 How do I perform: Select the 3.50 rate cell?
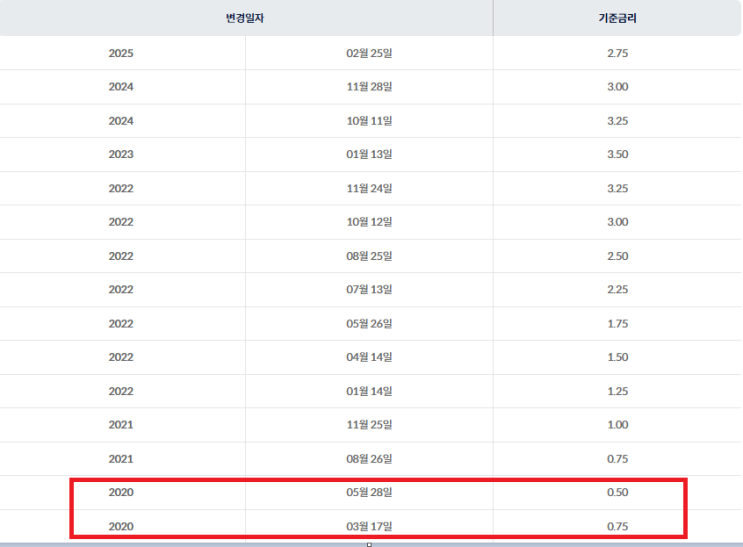[x=617, y=154]
